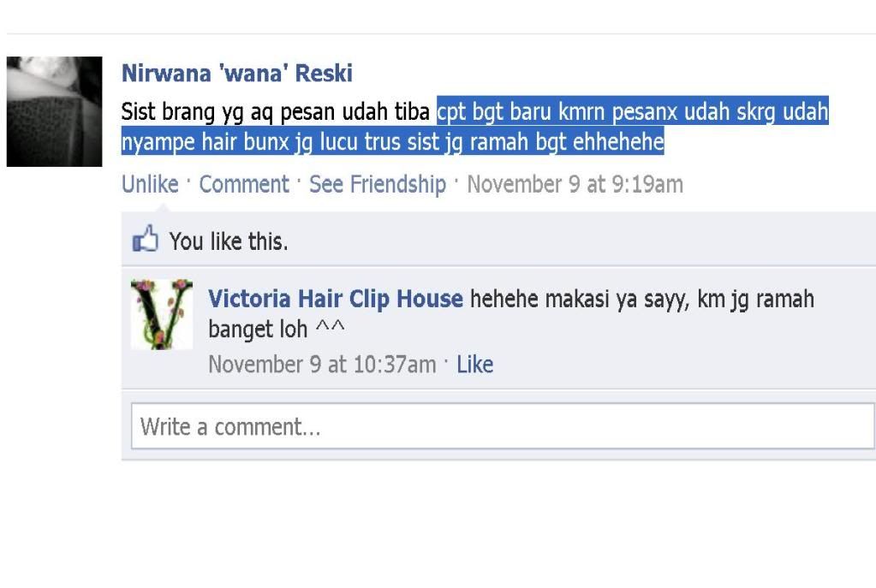Click the "You like this." text

click(229, 241)
